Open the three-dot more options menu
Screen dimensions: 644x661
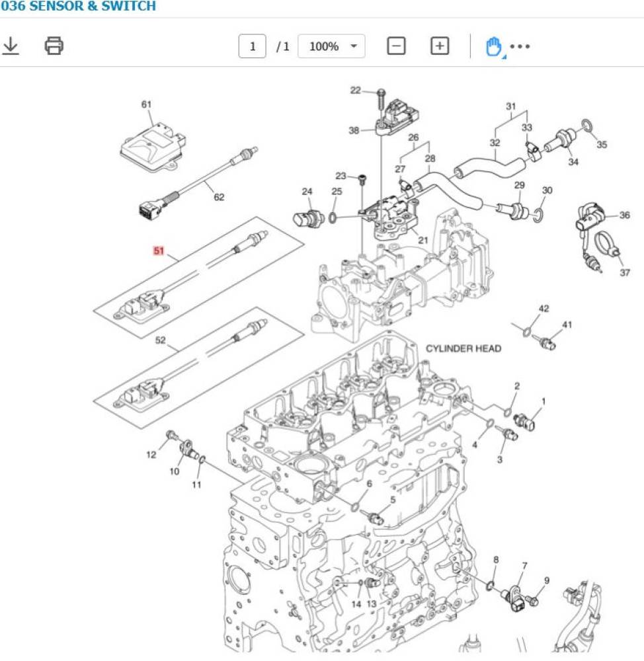point(520,47)
